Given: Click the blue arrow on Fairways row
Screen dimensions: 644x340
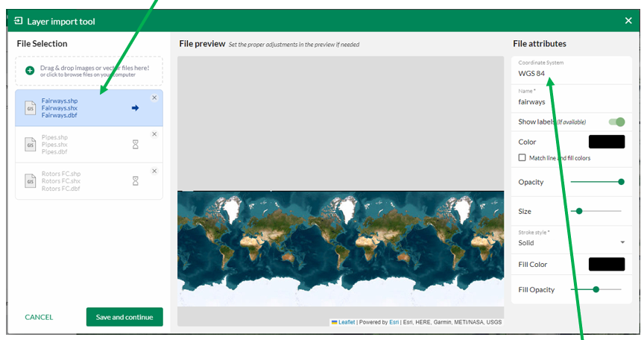Looking at the screenshot, I should [x=135, y=108].
